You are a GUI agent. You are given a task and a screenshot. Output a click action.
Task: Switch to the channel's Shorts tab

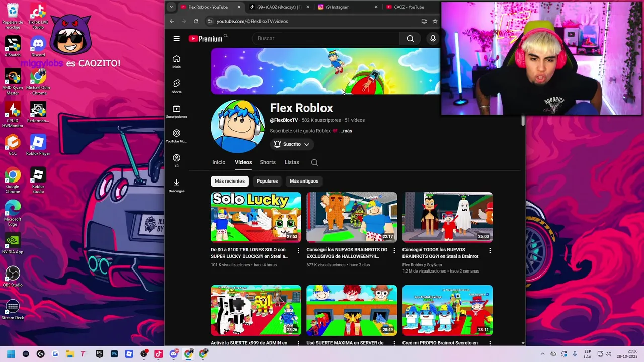point(268,162)
